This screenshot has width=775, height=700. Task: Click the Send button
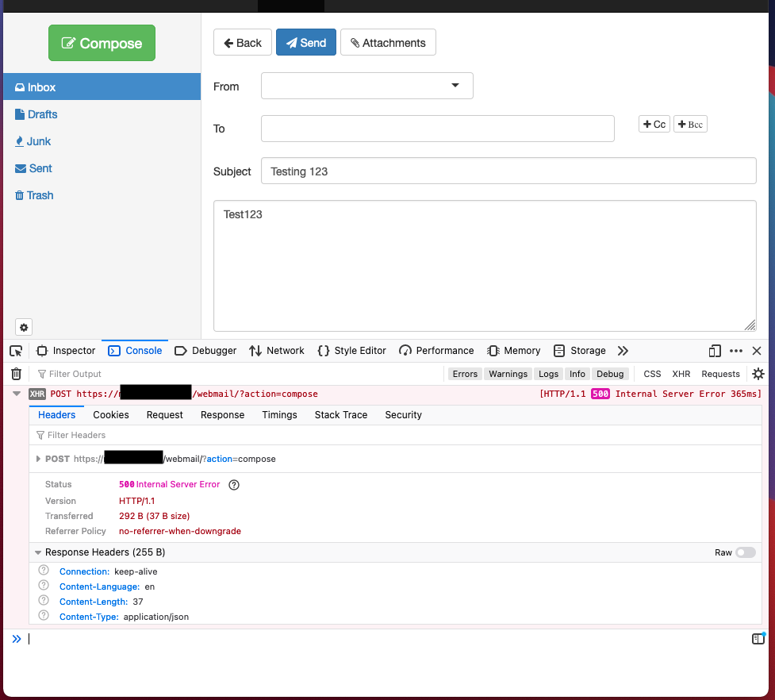click(306, 42)
